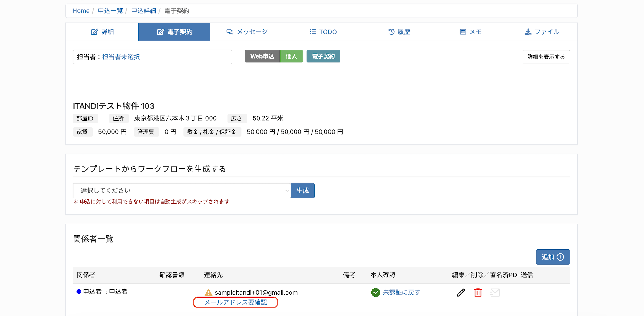644x316 pixels.
Task: Open the 選択してください template dropdown
Action: coord(182,191)
